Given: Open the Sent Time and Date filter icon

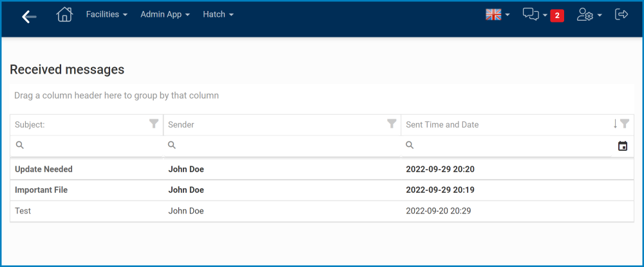Looking at the screenshot, I should [x=625, y=124].
